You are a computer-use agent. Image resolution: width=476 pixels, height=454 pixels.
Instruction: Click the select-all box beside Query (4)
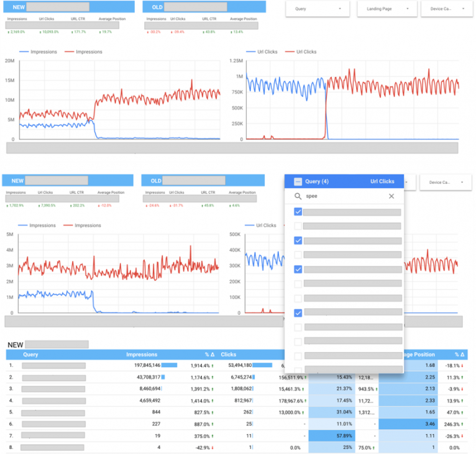tap(298, 181)
